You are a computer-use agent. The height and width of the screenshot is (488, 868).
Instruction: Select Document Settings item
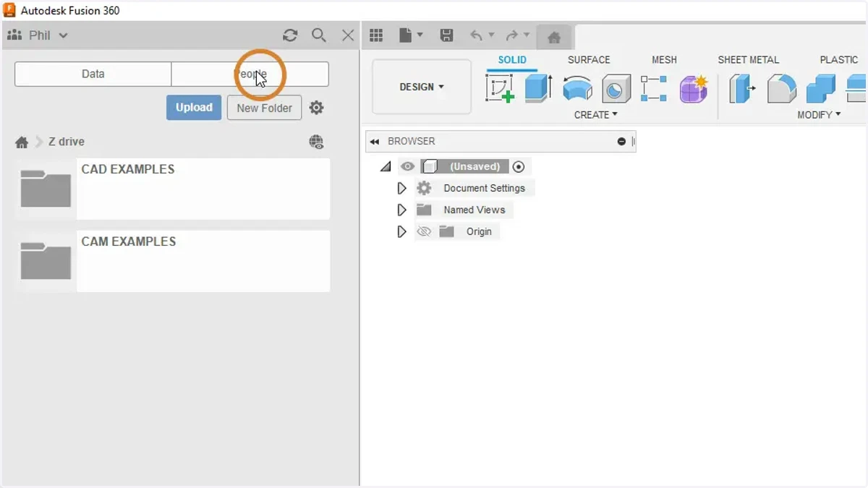coord(484,188)
